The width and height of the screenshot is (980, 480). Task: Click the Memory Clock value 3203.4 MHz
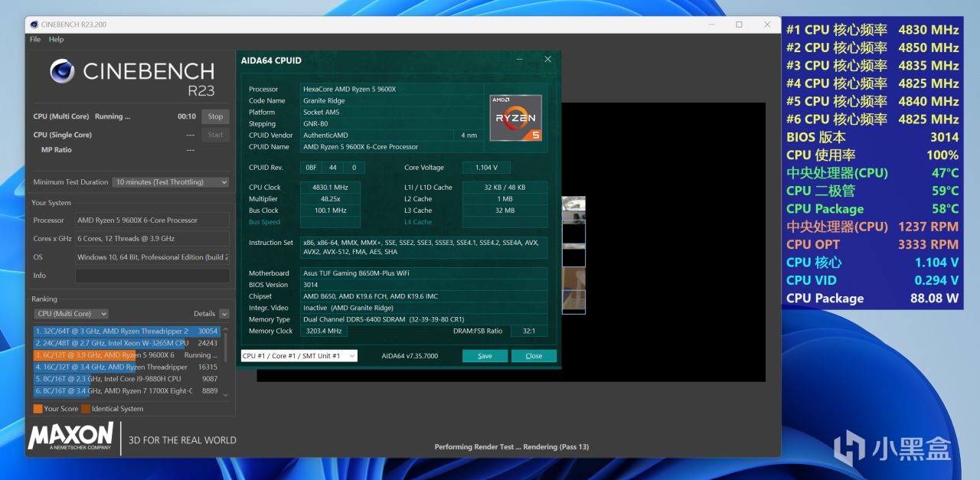point(322,331)
